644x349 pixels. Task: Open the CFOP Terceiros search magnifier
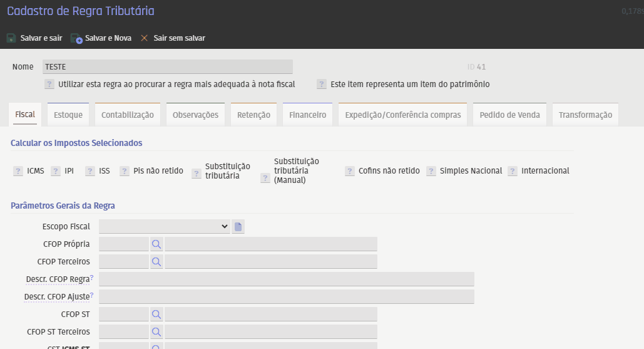pos(156,261)
